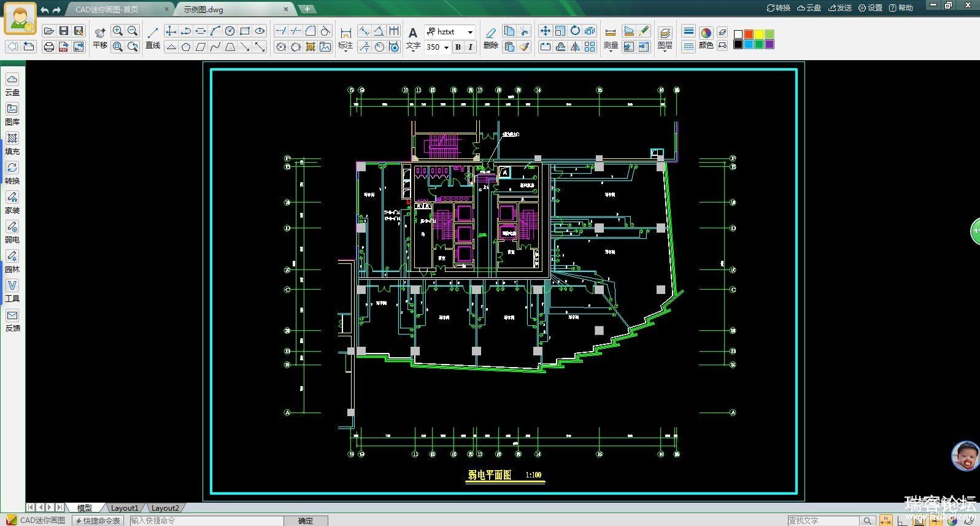
Task: Zoom out with the minus magnifier
Action: (133, 31)
